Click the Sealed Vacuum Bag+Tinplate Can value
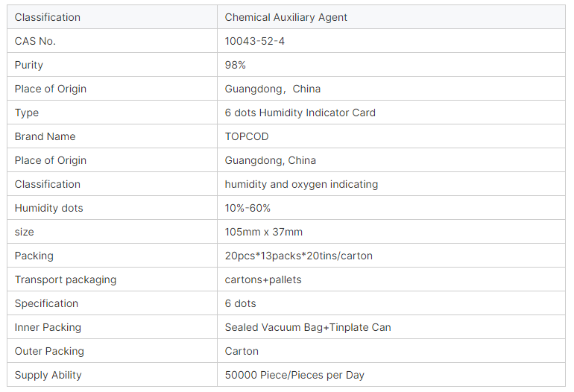The image size is (574, 392). (308, 327)
